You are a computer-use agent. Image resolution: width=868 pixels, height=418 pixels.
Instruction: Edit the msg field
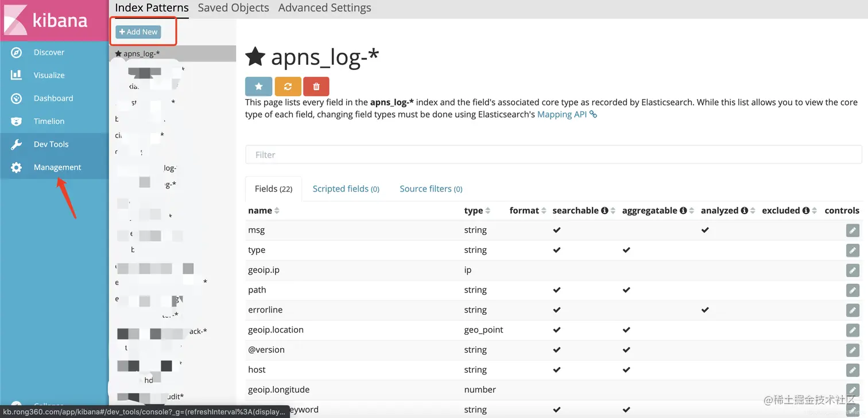coord(852,230)
